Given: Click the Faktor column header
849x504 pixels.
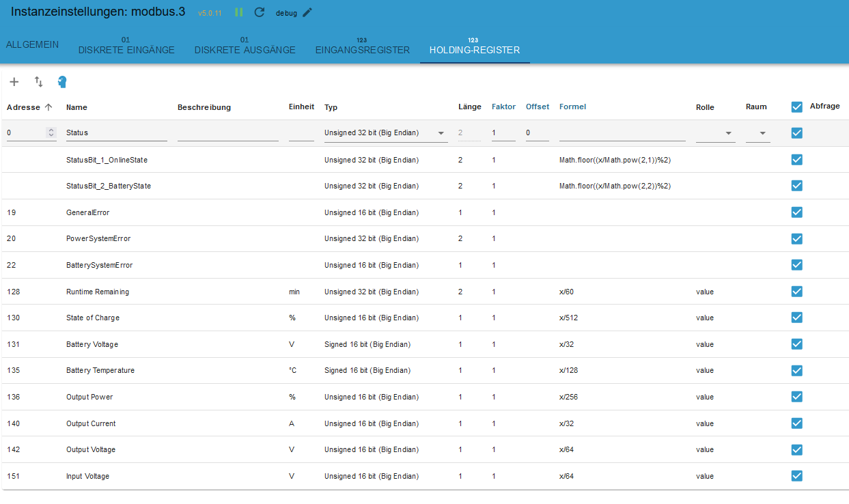Looking at the screenshot, I should pos(503,107).
